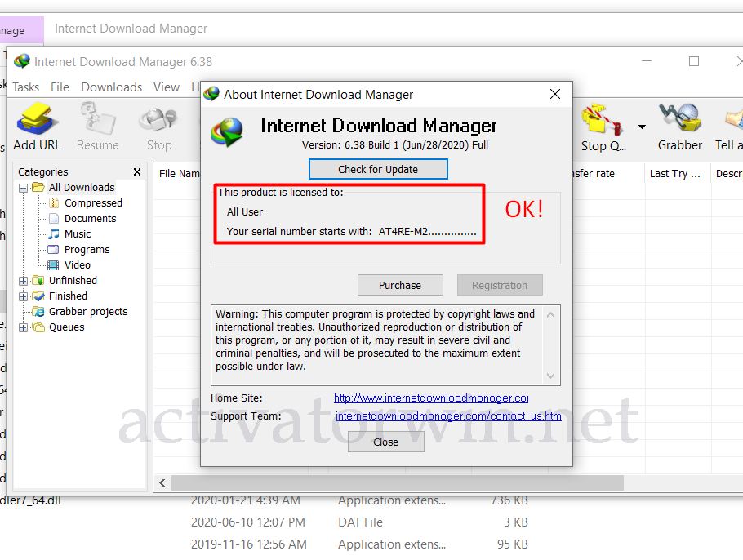Image resolution: width=743 pixels, height=560 pixels.
Task: Click the Queues folder icon
Action: tap(38, 327)
